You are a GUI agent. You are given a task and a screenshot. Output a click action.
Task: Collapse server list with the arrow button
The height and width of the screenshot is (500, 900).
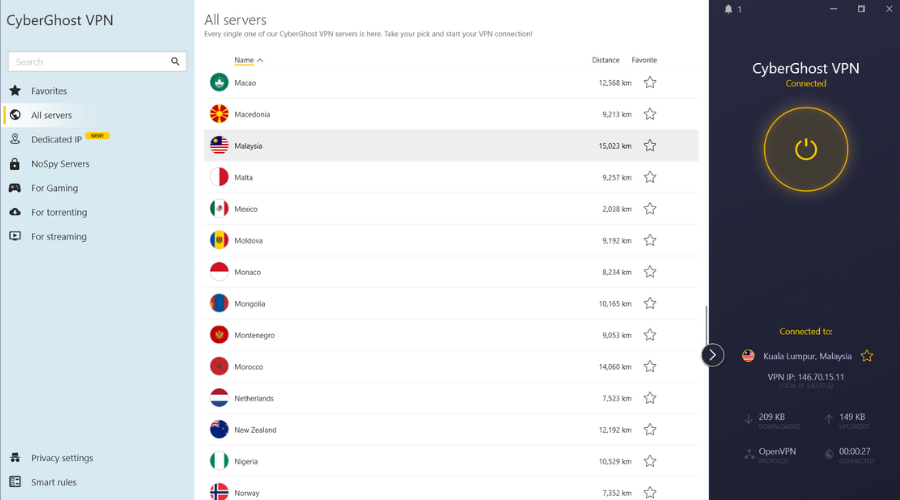coord(712,355)
